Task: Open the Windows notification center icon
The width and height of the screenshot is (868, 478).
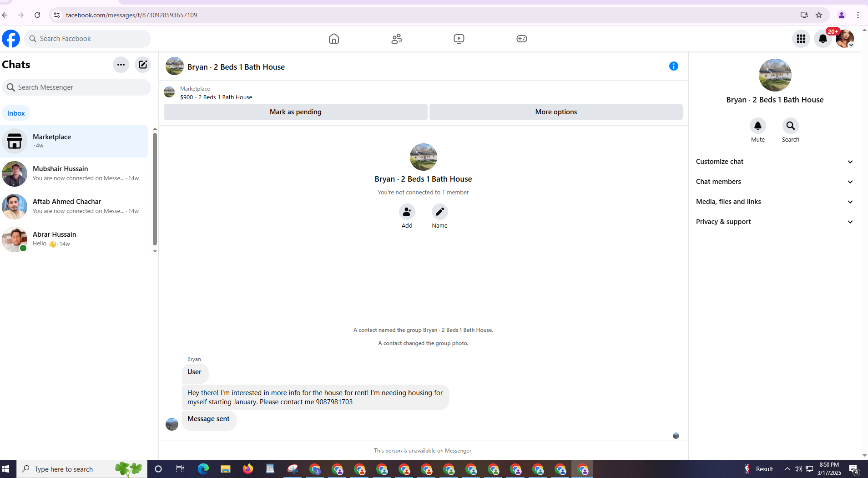Action: pos(854,469)
